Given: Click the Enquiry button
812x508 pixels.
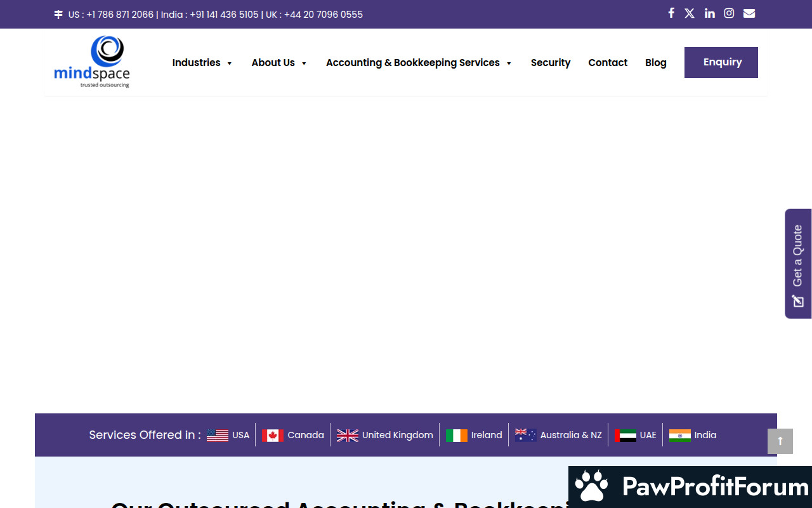Looking at the screenshot, I should [x=721, y=62].
